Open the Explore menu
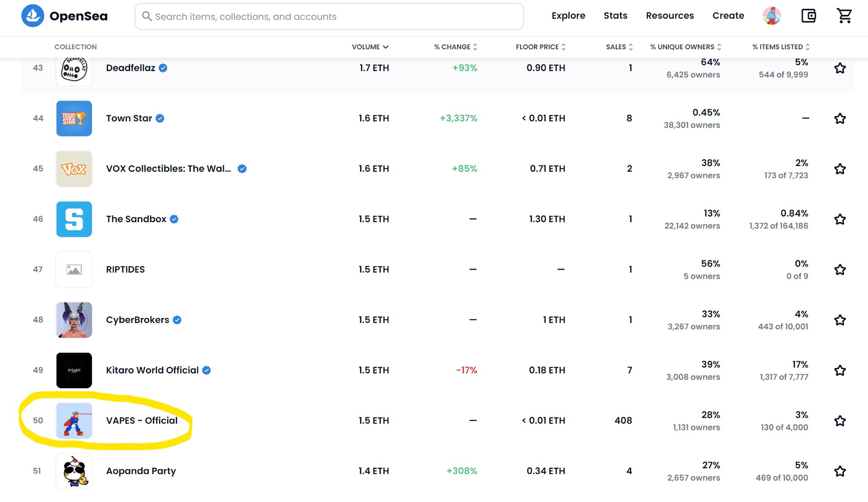 [x=568, y=16]
